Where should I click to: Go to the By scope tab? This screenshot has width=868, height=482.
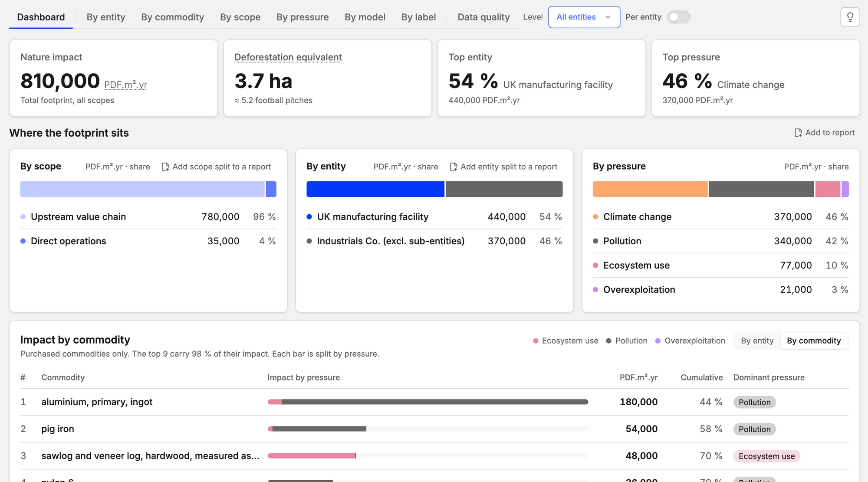(240, 17)
